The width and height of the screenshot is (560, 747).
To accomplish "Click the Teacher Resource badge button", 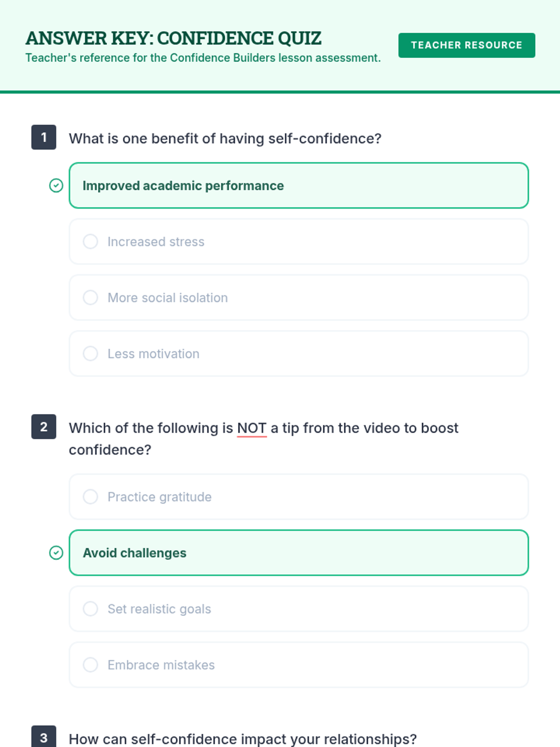I will click(467, 45).
